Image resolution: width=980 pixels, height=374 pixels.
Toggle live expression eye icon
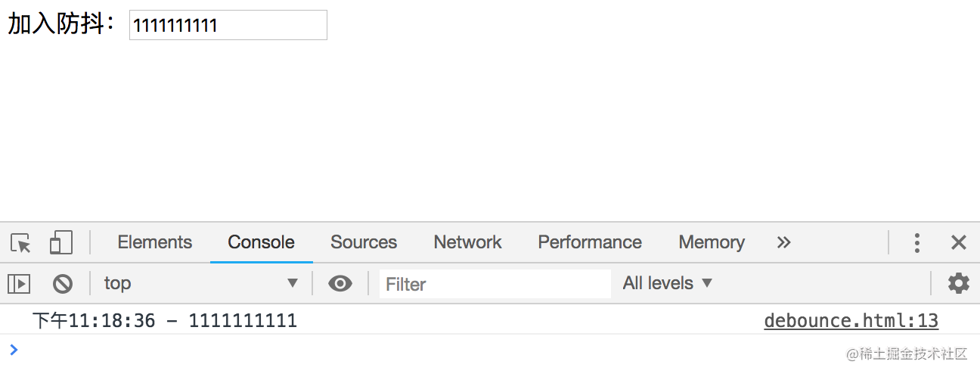point(340,284)
